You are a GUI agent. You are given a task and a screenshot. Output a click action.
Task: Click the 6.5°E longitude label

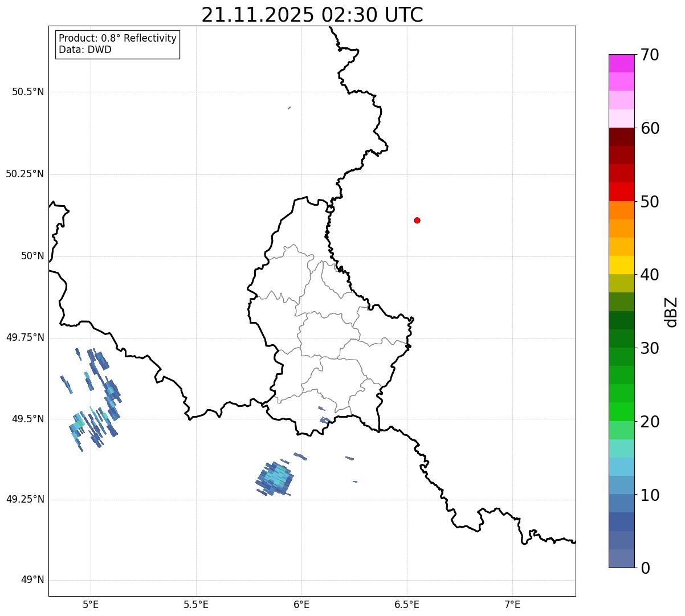407,605
